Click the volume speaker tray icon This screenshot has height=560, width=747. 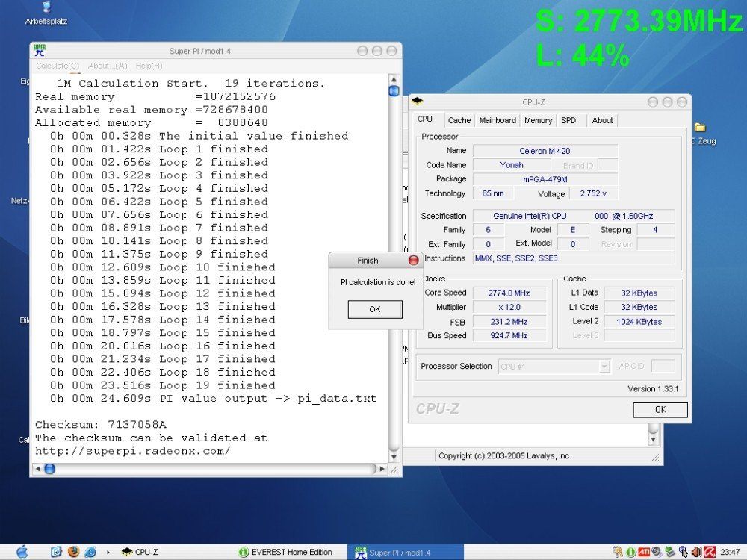(x=695, y=553)
